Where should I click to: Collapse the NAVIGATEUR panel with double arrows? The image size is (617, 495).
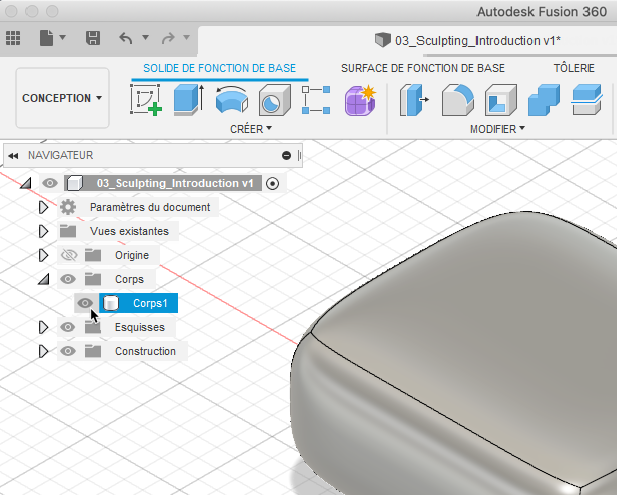coord(13,156)
